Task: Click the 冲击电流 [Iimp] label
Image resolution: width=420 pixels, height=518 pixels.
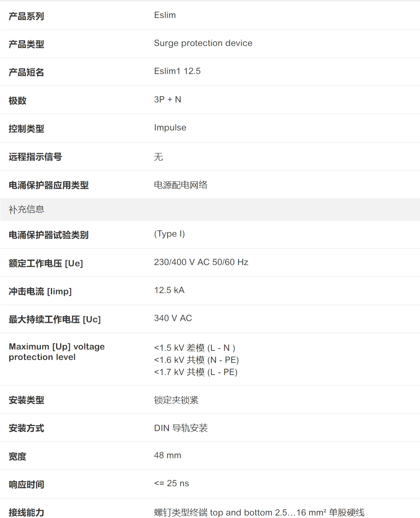Action: [40, 291]
